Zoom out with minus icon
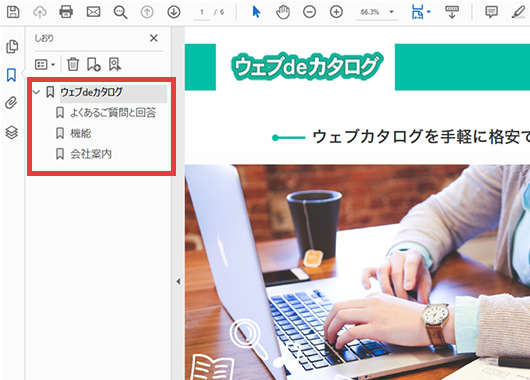530x380 pixels. point(309,12)
